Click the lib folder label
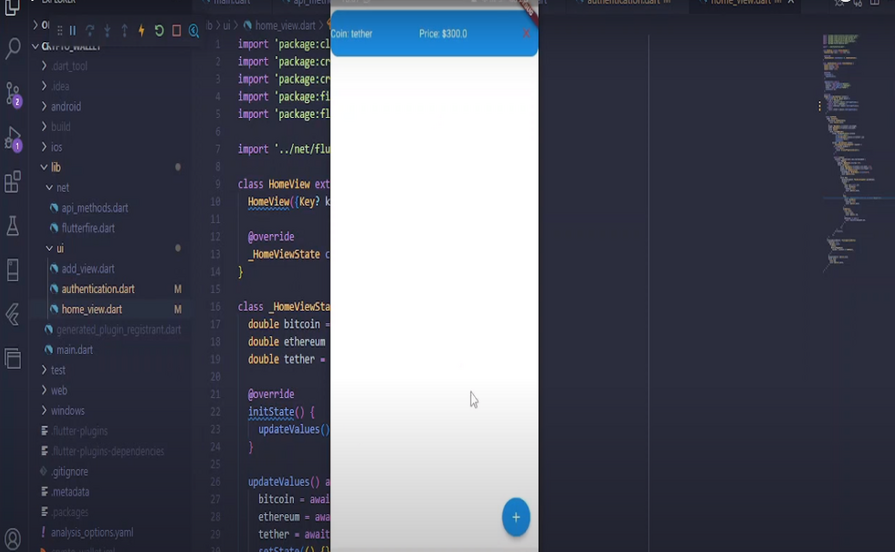Image resolution: width=895 pixels, height=552 pixels. click(55, 167)
